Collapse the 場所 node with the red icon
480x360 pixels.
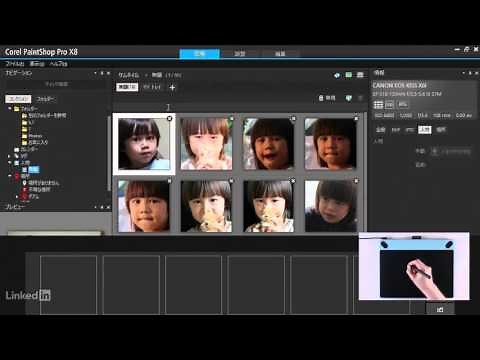point(10,176)
